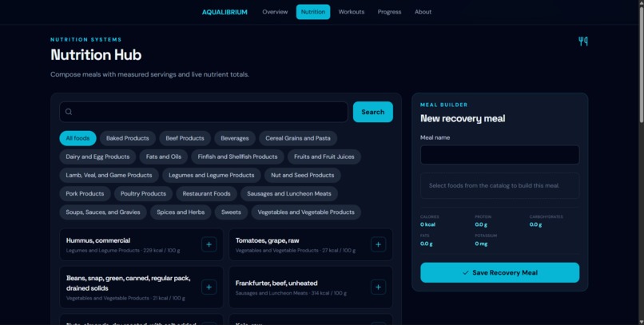Click the Search button
The image size is (644, 325).
[x=373, y=112]
